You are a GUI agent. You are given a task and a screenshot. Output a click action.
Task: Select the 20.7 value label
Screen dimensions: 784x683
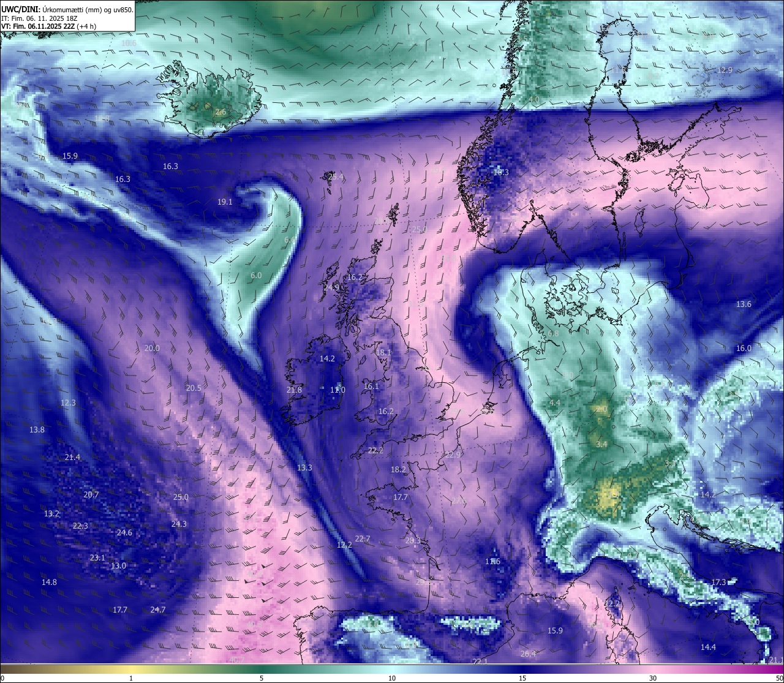click(91, 494)
